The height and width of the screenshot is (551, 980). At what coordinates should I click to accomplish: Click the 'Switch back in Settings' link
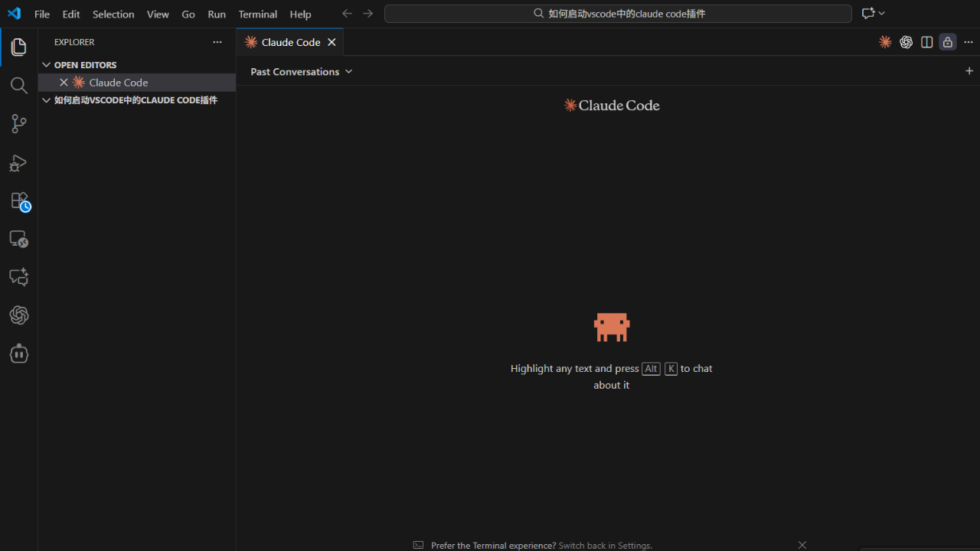605,546
